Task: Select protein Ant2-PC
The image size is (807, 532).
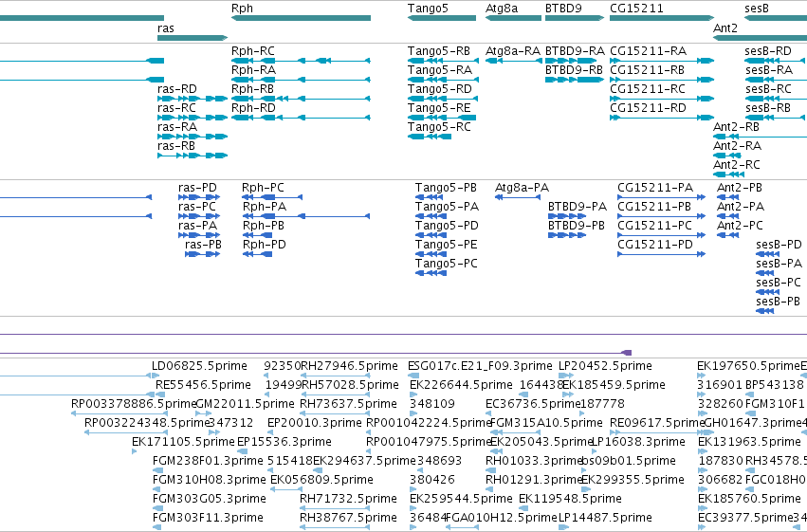Action: [740, 226]
